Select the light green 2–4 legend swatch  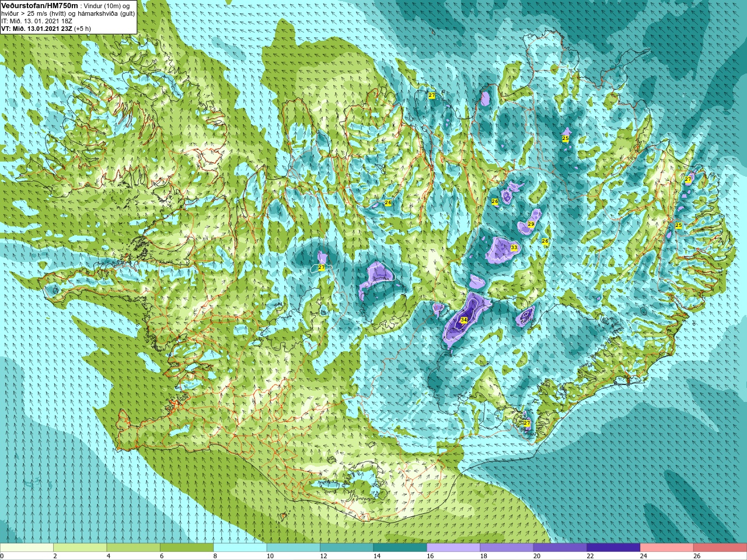(80, 548)
